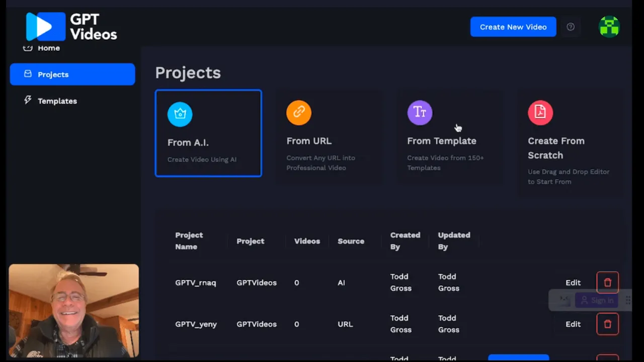Click the purple Tt template icon
Screen dimensions: 644x362
click(420, 113)
